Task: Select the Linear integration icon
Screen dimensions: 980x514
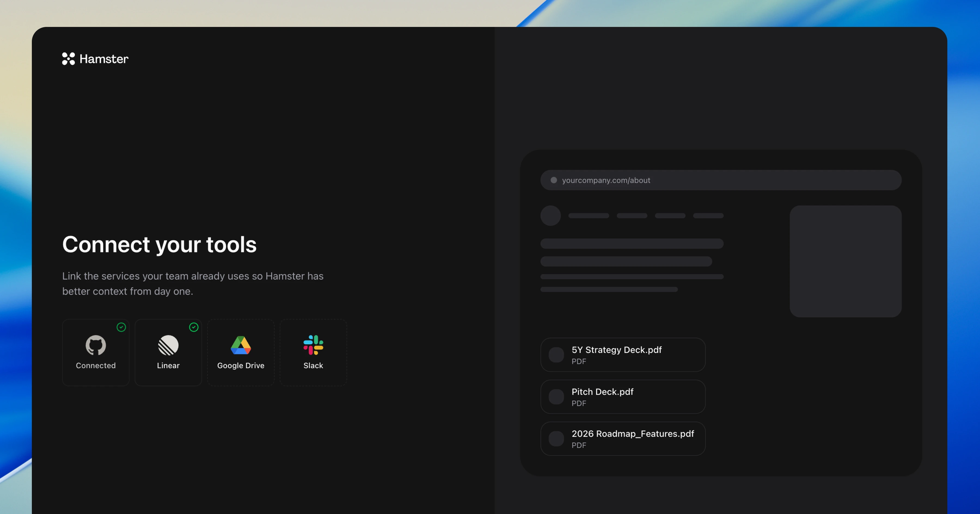Action: click(168, 345)
